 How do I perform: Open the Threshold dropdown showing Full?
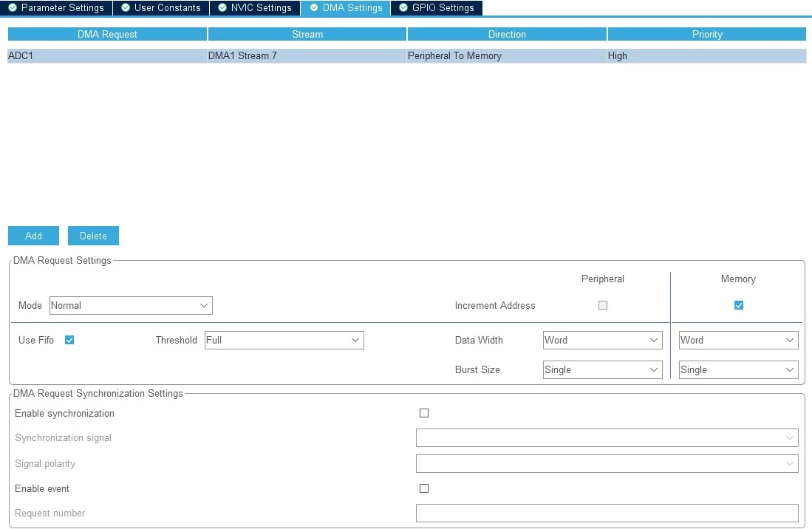[x=284, y=340]
